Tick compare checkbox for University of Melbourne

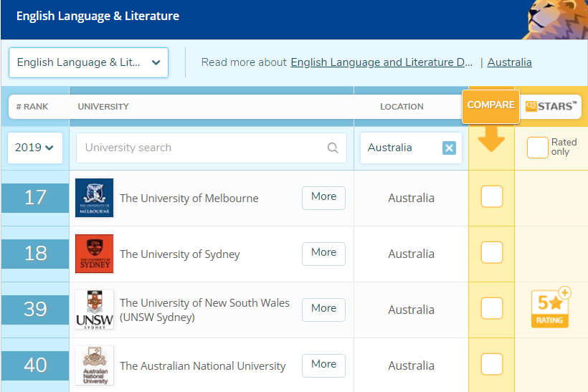pos(492,197)
